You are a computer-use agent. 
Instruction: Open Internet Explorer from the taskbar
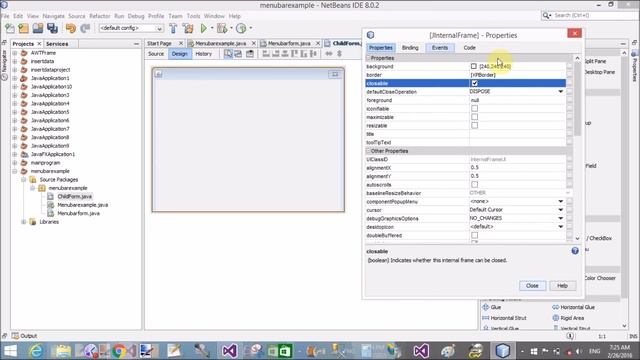click(36, 351)
